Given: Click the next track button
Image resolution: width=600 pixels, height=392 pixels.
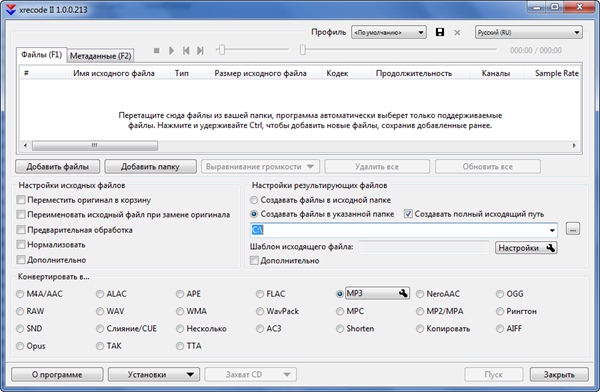Looking at the screenshot, I should 200,51.
